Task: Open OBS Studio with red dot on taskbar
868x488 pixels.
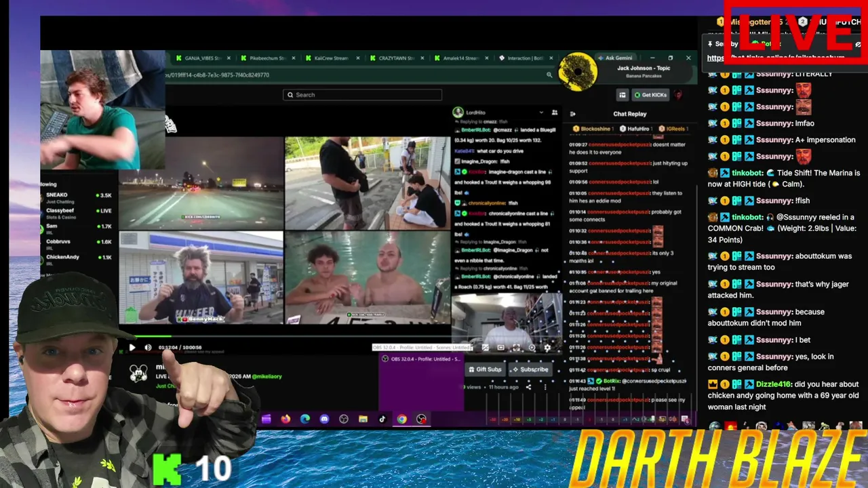Action: [x=421, y=419]
